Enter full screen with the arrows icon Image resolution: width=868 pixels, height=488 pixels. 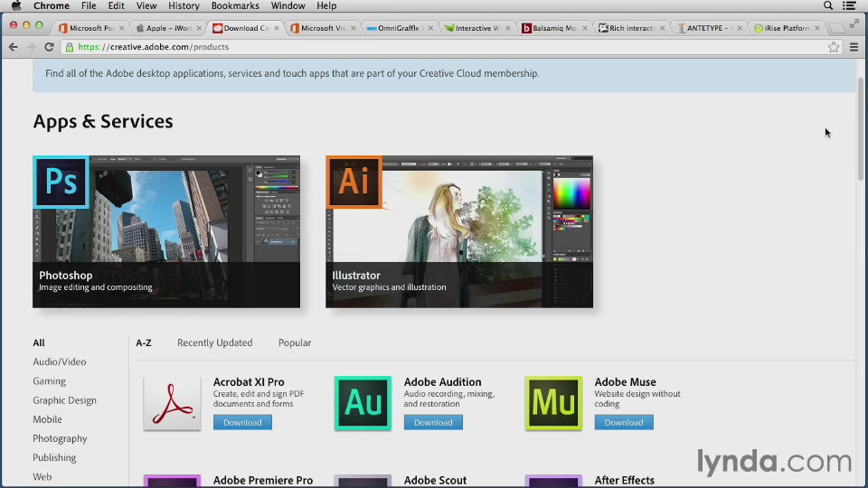pyautogui.click(x=854, y=23)
